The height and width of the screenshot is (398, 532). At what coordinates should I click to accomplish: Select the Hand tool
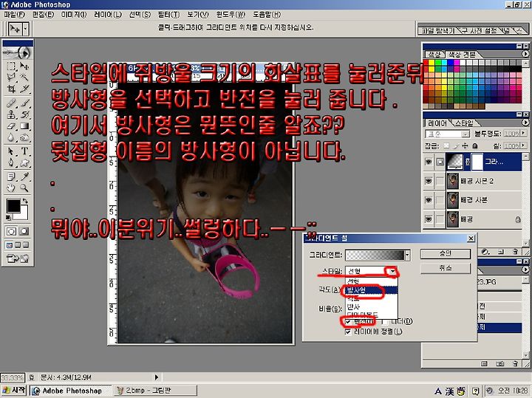11,188
